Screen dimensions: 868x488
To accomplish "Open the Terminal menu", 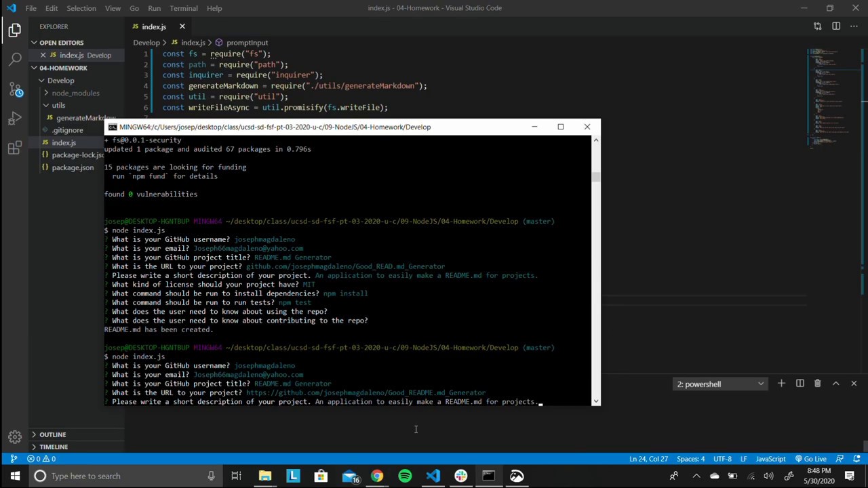I will [184, 8].
